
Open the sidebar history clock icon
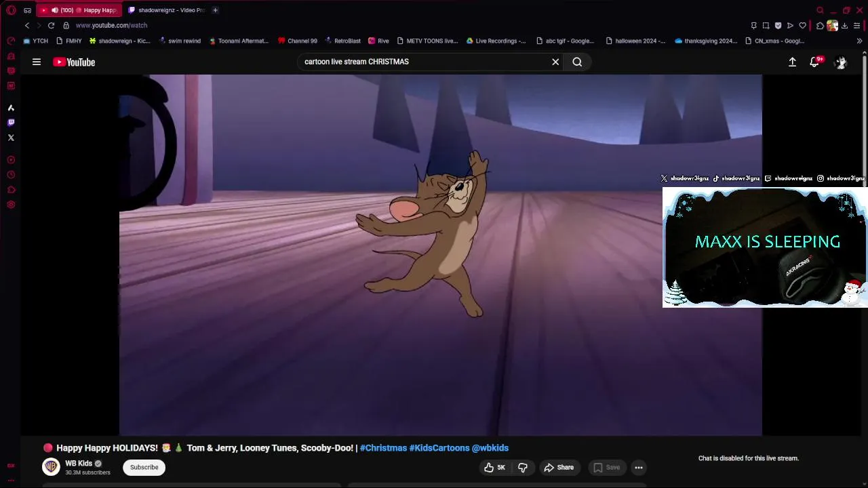click(x=11, y=175)
